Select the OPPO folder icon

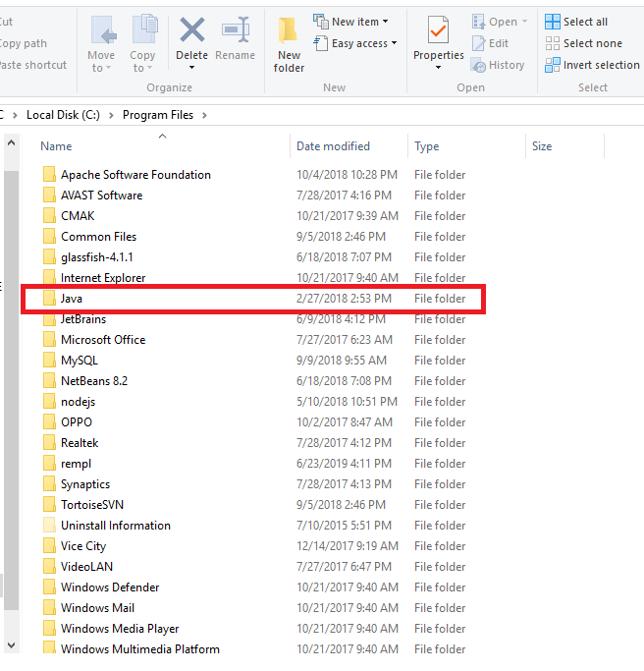pyautogui.click(x=49, y=421)
